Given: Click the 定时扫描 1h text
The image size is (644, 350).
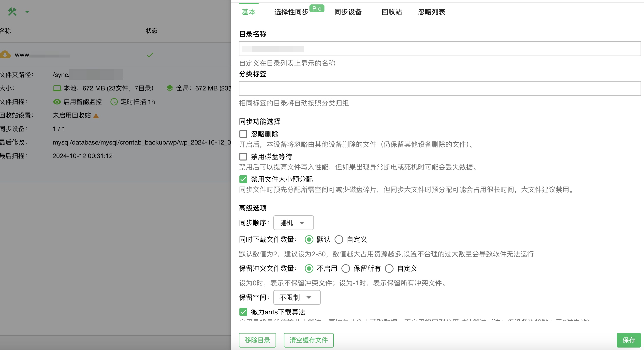Looking at the screenshot, I should pyautogui.click(x=138, y=102).
